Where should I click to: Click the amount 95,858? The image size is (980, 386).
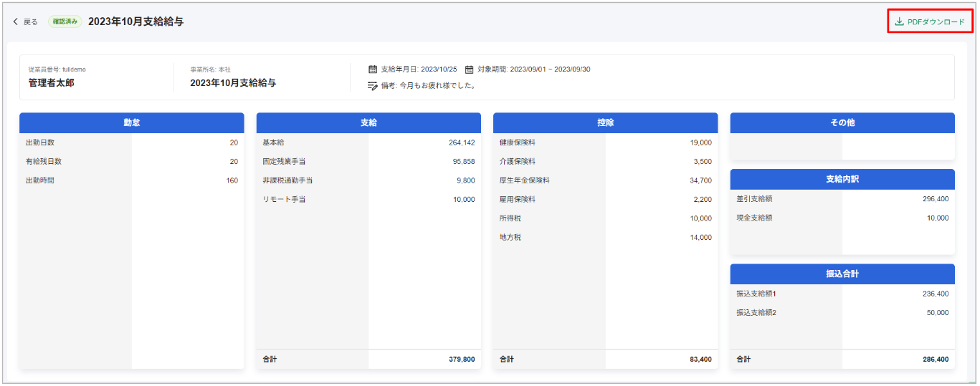point(464,161)
